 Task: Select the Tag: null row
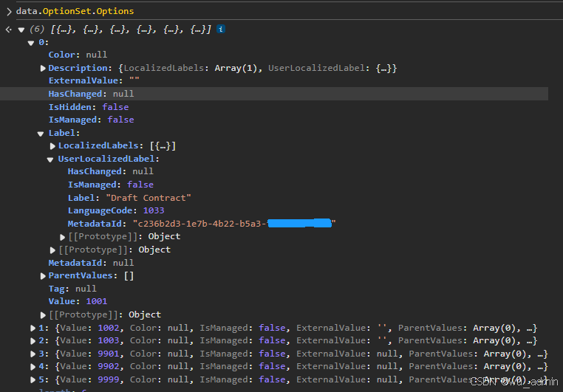click(72, 289)
